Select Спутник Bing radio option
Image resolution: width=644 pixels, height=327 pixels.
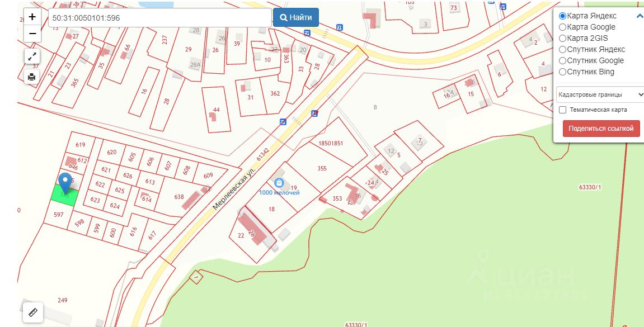tap(562, 72)
